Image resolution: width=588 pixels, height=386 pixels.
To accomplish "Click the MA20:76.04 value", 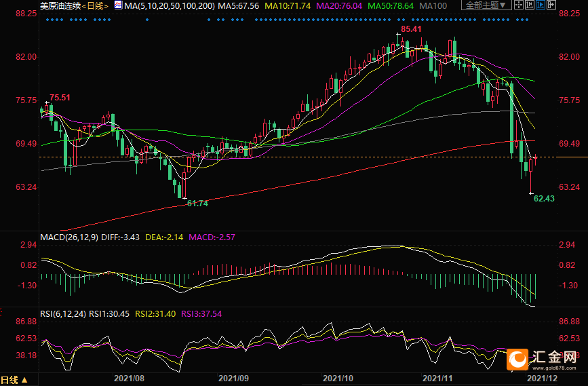I will click(339, 6).
